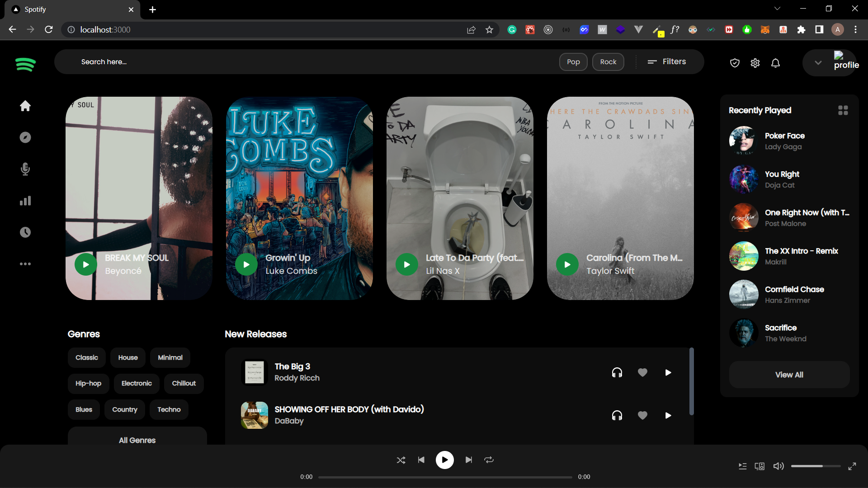Viewport: 868px width, 488px height.
Task: Select the Rock filter chip
Action: click(x=608, y=61)
